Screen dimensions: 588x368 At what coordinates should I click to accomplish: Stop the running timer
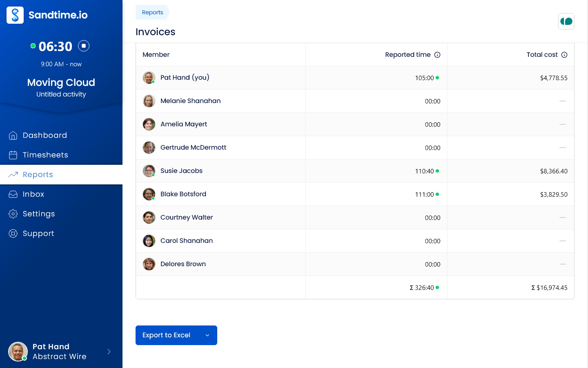84,46
